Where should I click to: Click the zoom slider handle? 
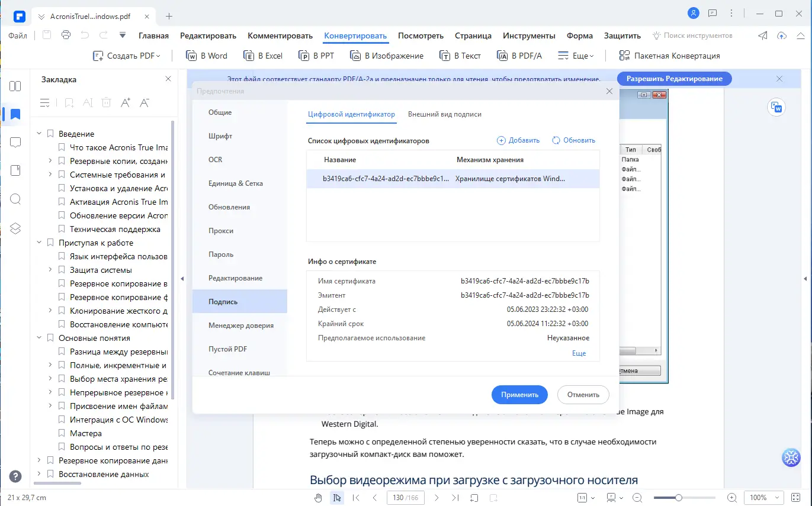pyautogui.click(x=679, y=498)
